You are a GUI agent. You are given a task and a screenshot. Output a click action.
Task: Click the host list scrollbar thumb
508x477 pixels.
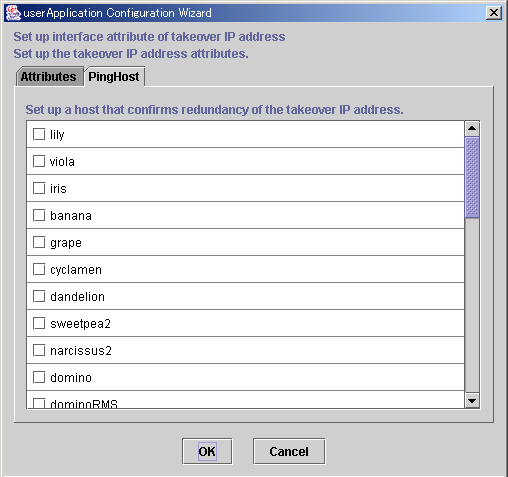pyautogui.click(x=472, y=177)
